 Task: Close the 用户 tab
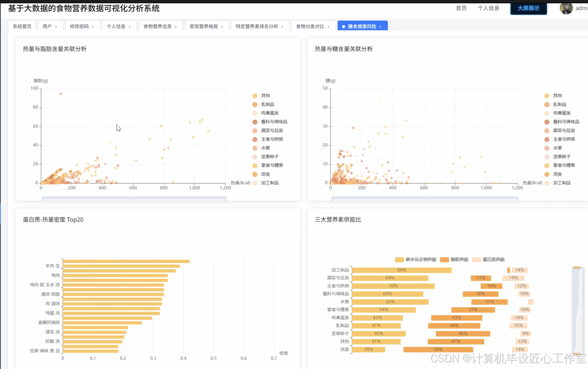pyautogui.click(x=56, y=27)
